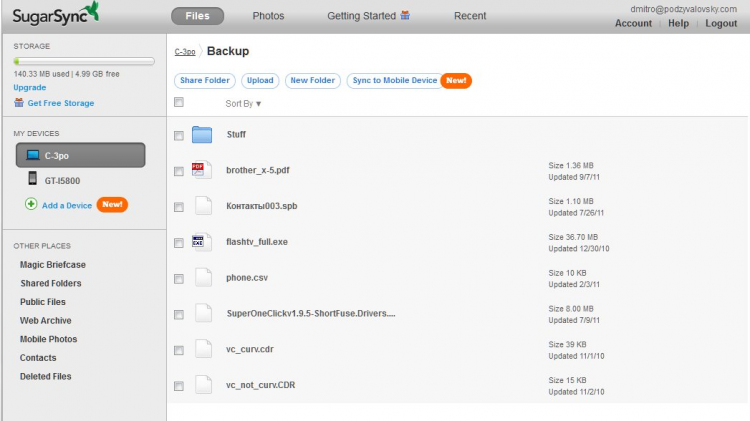Viewport: 750px width, 421px height.
Task: Click the New! badge beside Add a Device
Action: (x=112, y=204)
